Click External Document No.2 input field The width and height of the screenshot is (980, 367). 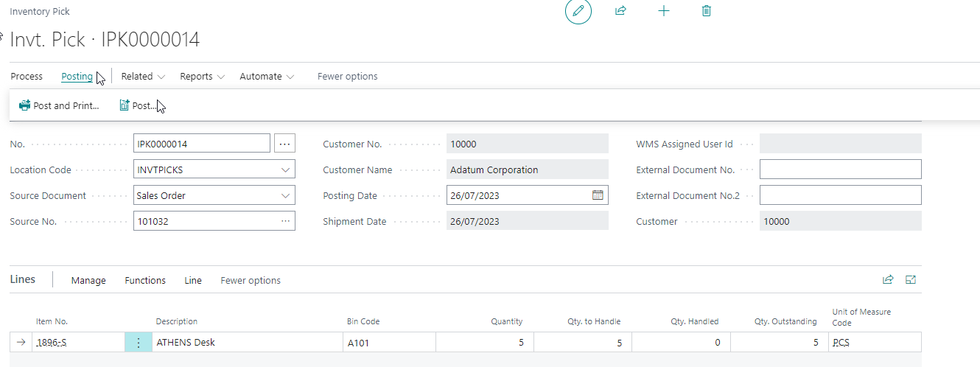[841, 195]
